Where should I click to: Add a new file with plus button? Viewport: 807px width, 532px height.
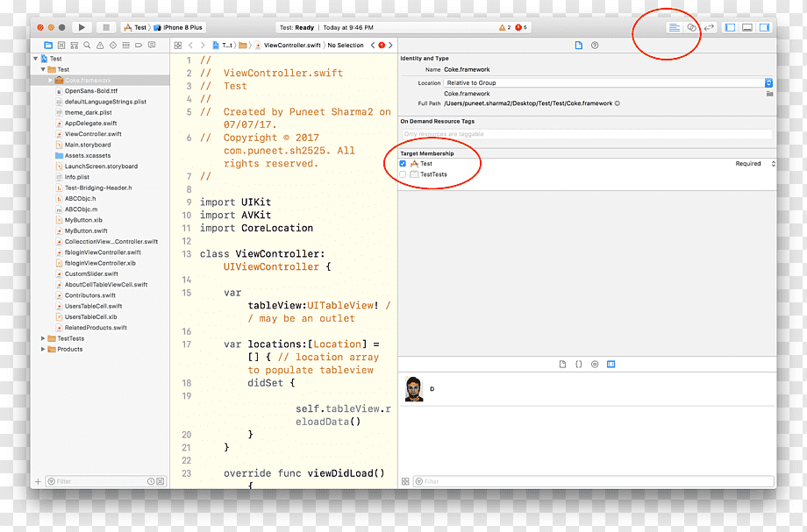38,482
